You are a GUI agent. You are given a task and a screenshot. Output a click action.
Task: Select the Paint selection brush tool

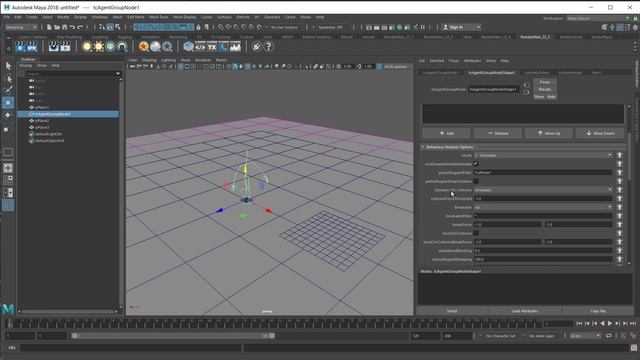pyautogui.click(x=8, y=90)
